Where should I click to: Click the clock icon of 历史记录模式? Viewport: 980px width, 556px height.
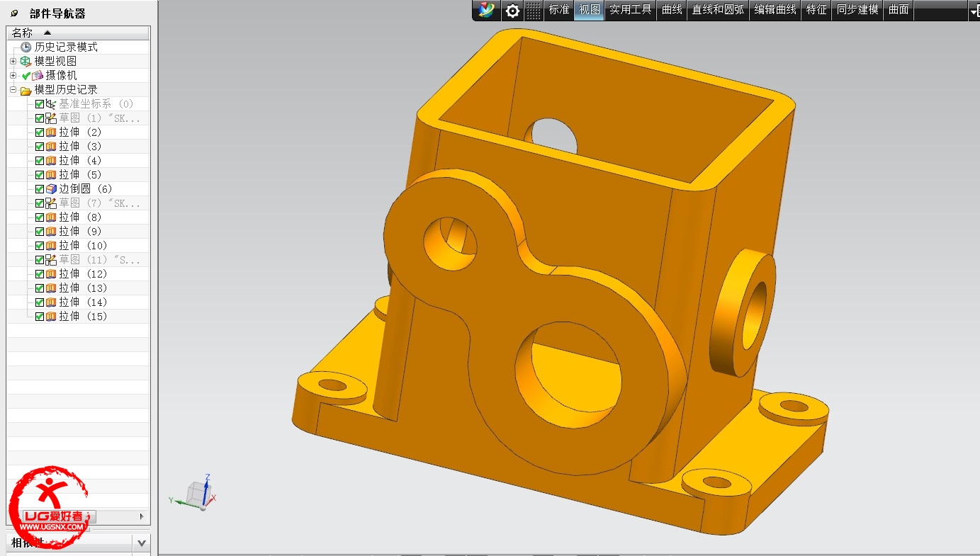[x=26, y=47]
